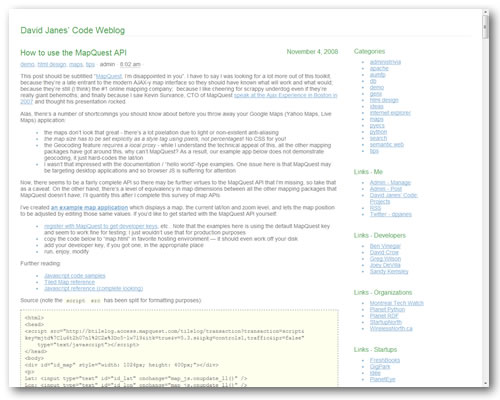
Task: Open the Montreal Tech Watch link
Action: (x=397, y=303)
